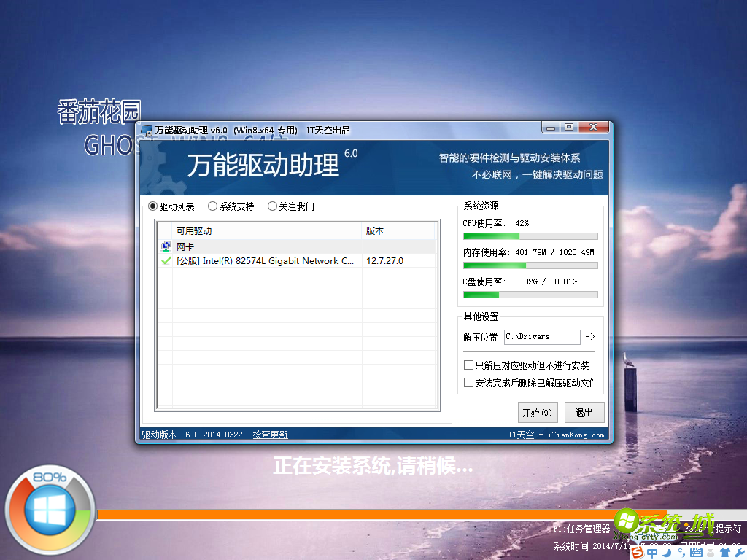The width and height of the screenshot is (747, 560).
Task: Select the 系统支持 radio option
Action: point(212,206)
